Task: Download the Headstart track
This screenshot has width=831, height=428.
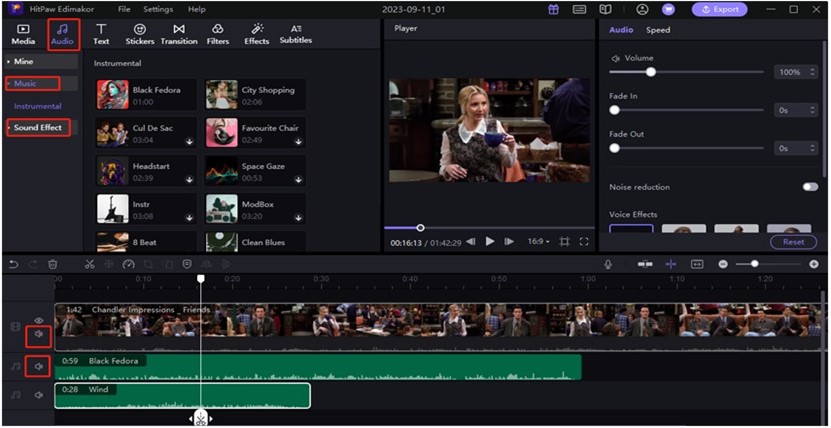Action: tap(189, 180)
